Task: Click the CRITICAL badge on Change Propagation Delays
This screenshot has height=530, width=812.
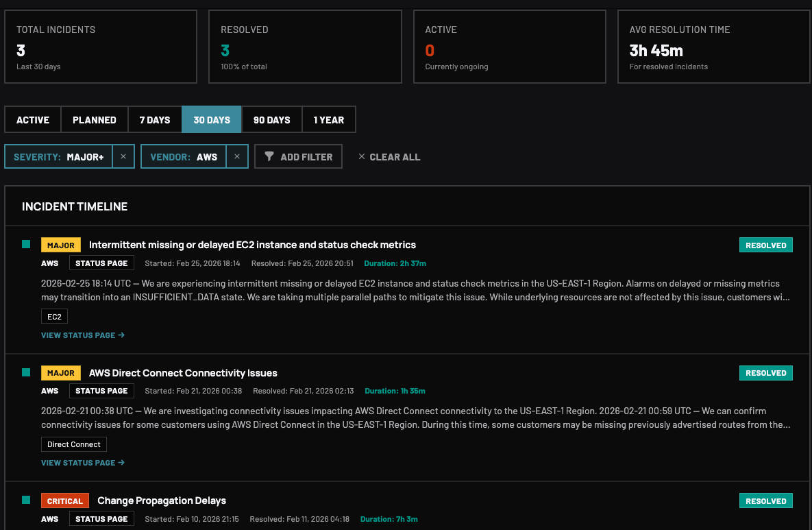Action: 64,501
